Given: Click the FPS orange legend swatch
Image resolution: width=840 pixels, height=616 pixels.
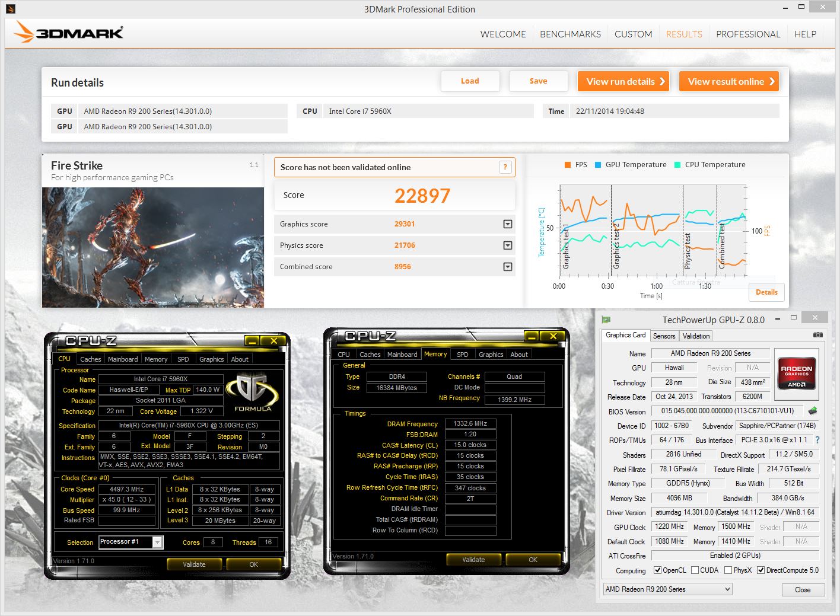Looking at the screenshot, I should (568, 165).
